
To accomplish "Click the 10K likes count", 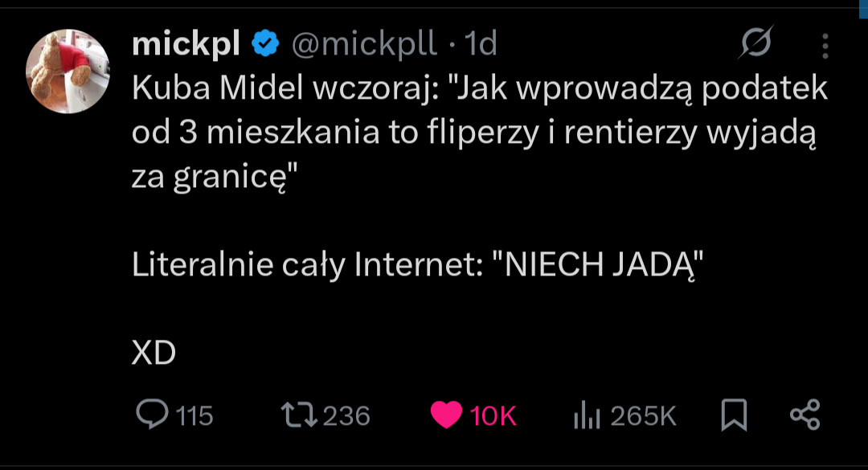I will coord(493,415).
